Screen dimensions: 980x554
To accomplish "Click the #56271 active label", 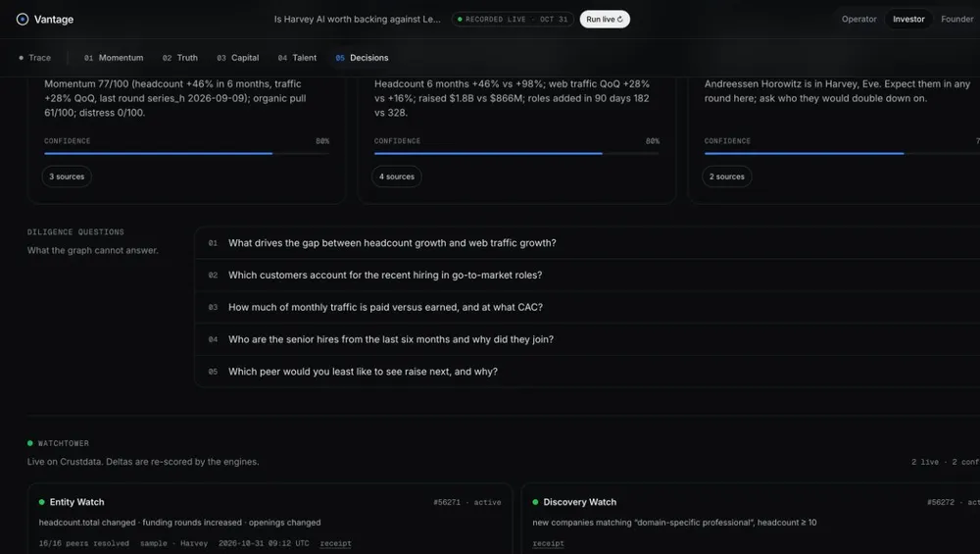I will click(x=466, y=502).
